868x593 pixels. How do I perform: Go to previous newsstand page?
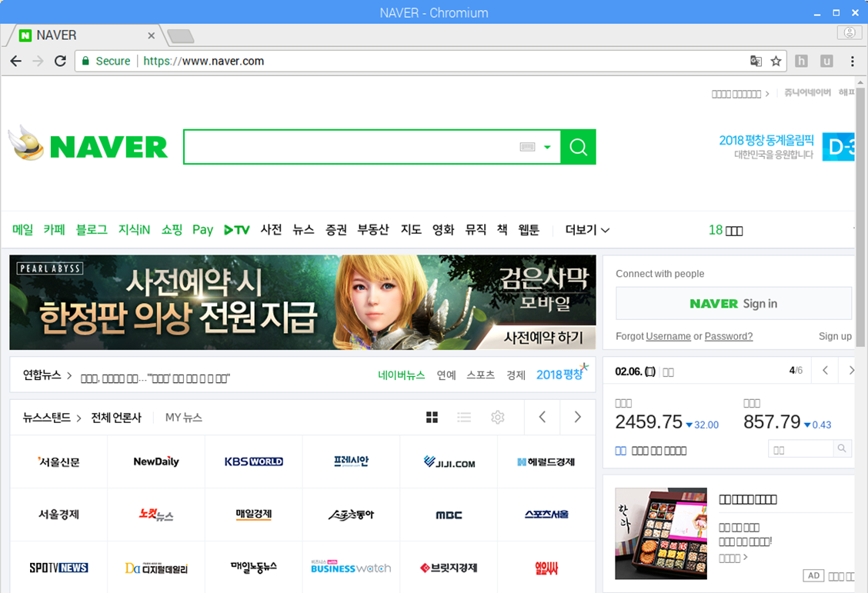pyautogui.click(x=542, y=417)
